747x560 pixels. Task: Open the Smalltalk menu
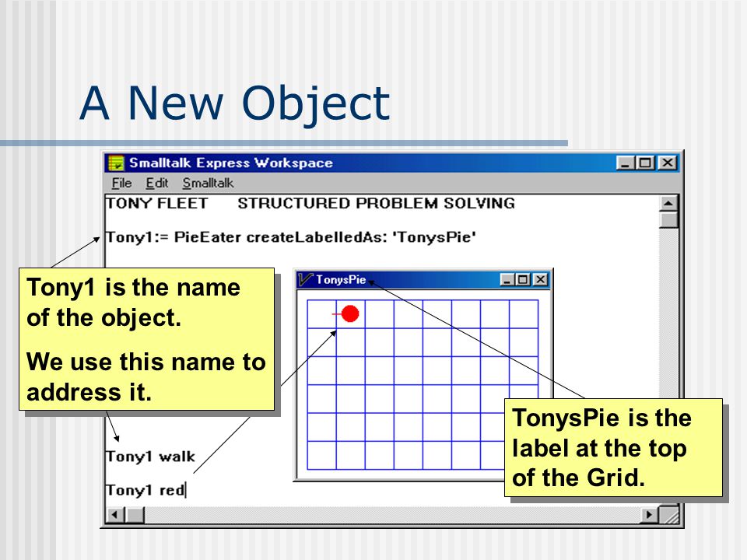pos(208,183)
